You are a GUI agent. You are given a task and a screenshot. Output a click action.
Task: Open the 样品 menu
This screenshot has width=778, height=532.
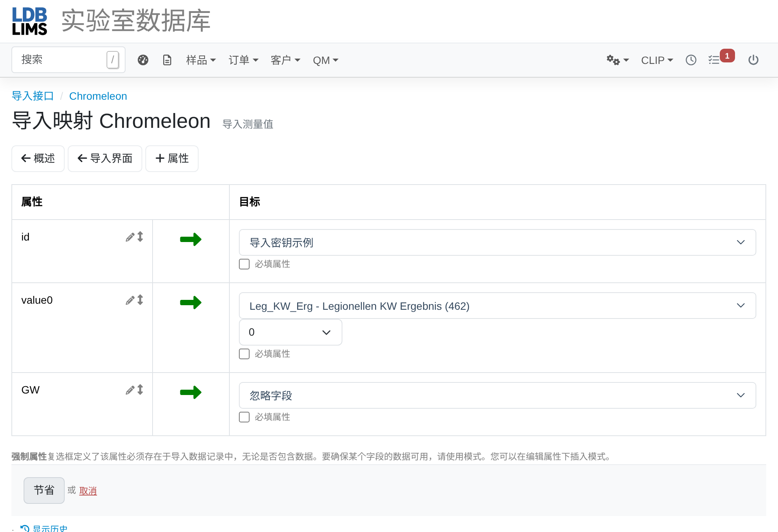point(201,60)
